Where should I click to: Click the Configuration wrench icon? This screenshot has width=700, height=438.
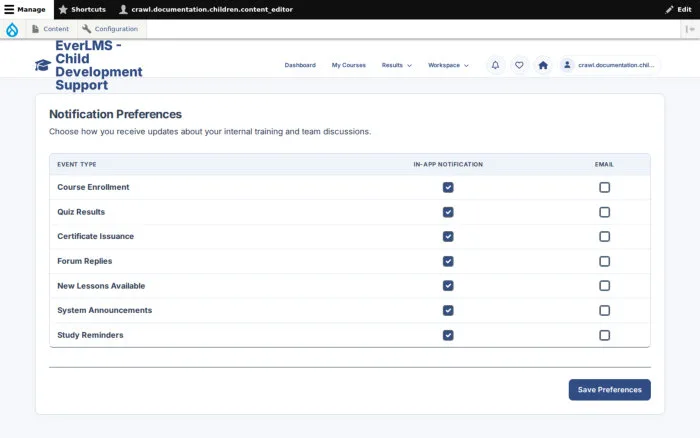(86, 29)
